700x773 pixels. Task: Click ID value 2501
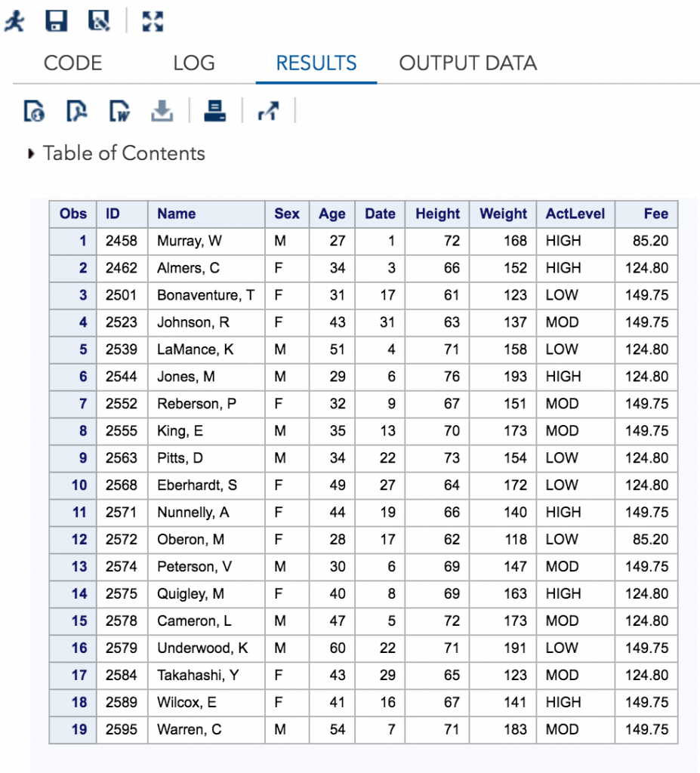pos(122,295)
